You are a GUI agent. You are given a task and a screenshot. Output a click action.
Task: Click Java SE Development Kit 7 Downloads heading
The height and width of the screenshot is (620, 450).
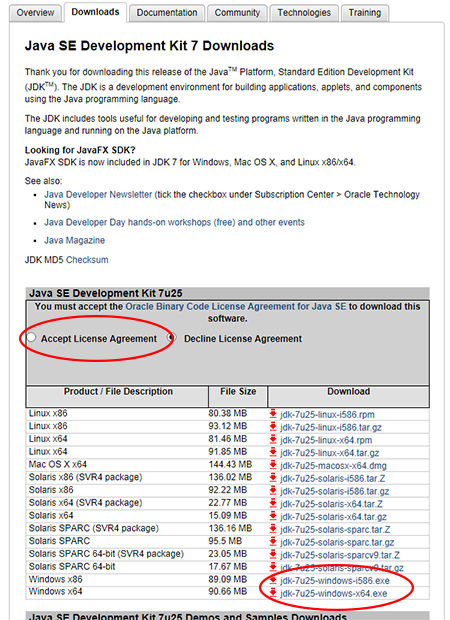[x=149, y=46]
